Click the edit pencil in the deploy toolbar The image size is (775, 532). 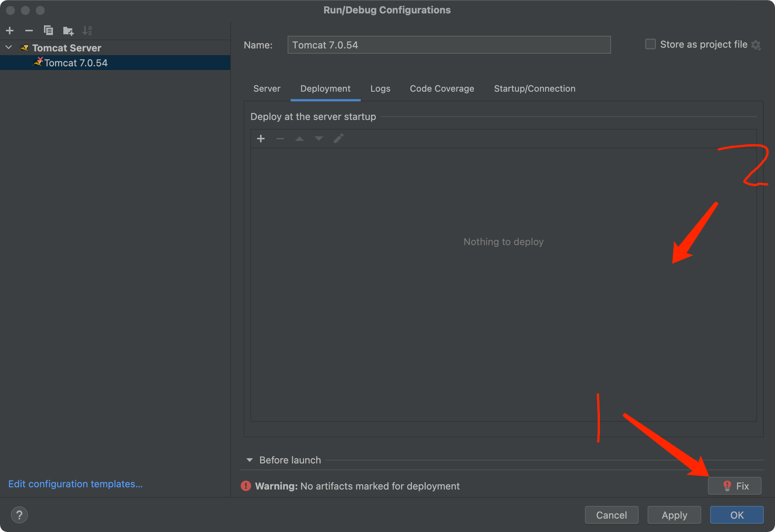[338, 139]
